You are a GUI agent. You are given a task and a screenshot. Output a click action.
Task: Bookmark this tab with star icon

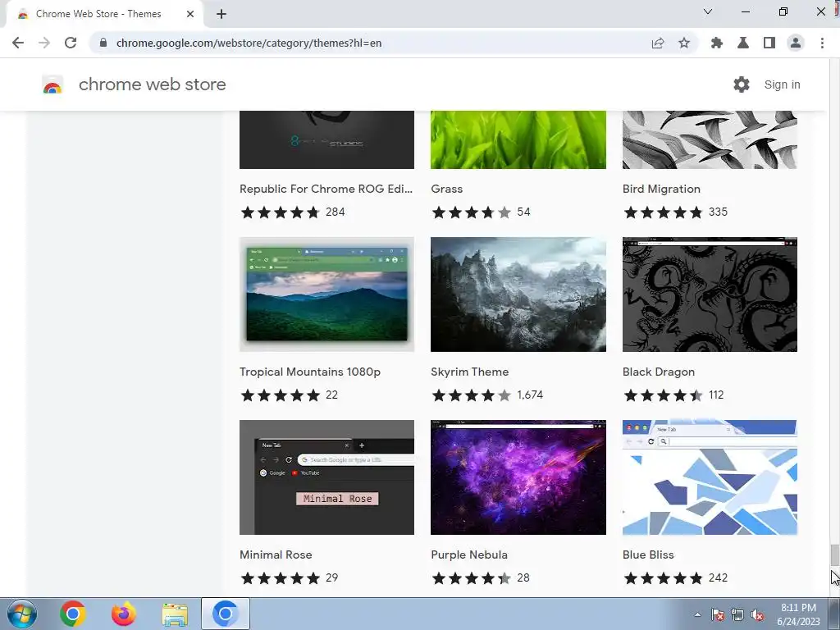(x=684, y=43)
